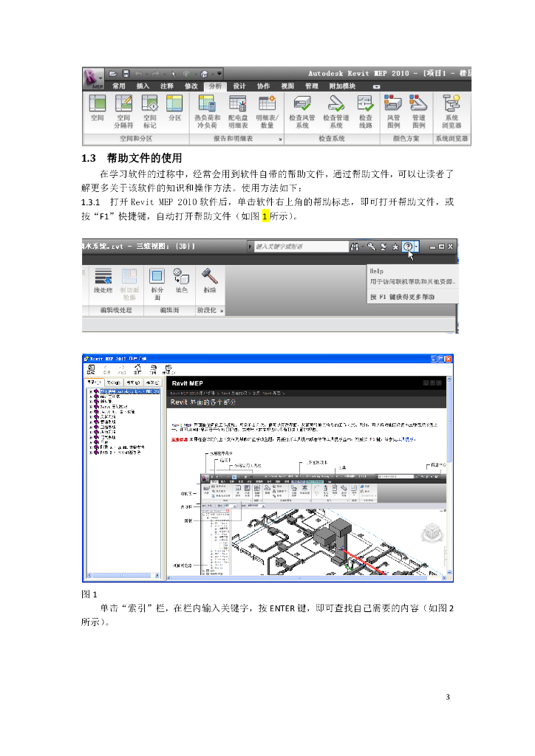Switch to the 插入 ribbon tab
The image size is (535, 756).
143,86
